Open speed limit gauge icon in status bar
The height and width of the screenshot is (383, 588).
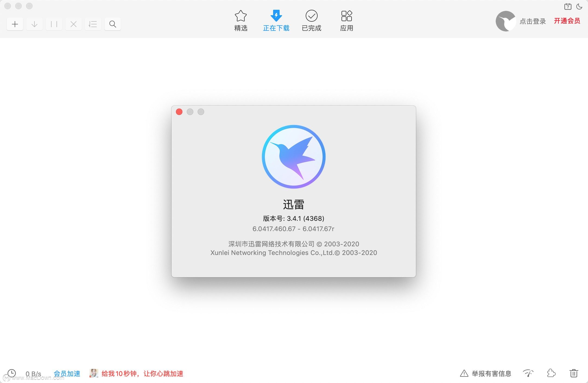coord(528,373)
